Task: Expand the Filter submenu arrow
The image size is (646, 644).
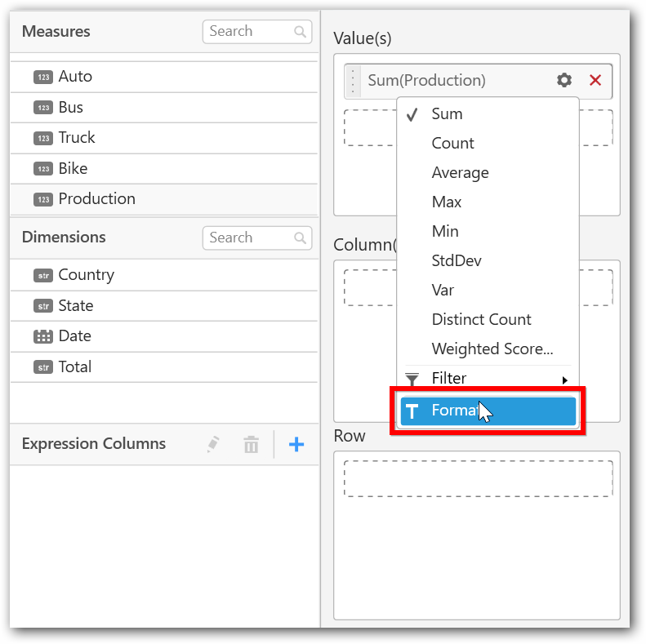Action: pos(564,380)
